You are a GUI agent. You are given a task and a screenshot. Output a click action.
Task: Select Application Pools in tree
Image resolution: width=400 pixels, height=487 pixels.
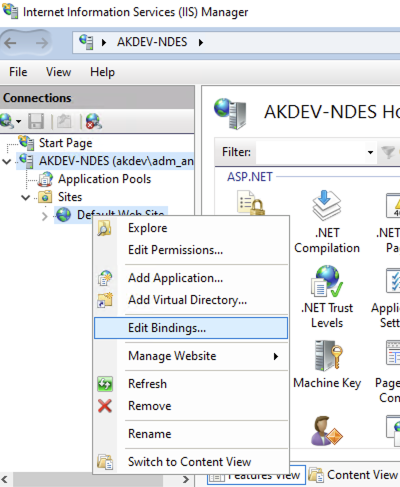[104, 179]
